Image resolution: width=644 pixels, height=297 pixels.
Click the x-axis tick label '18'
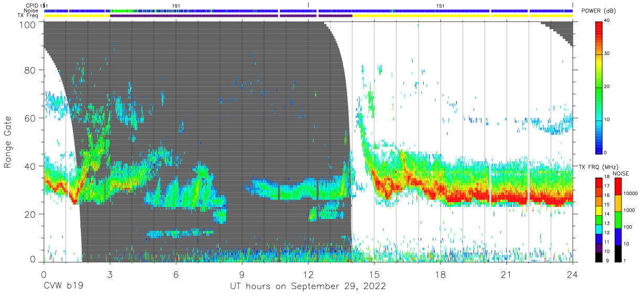(x=441, y=274)
